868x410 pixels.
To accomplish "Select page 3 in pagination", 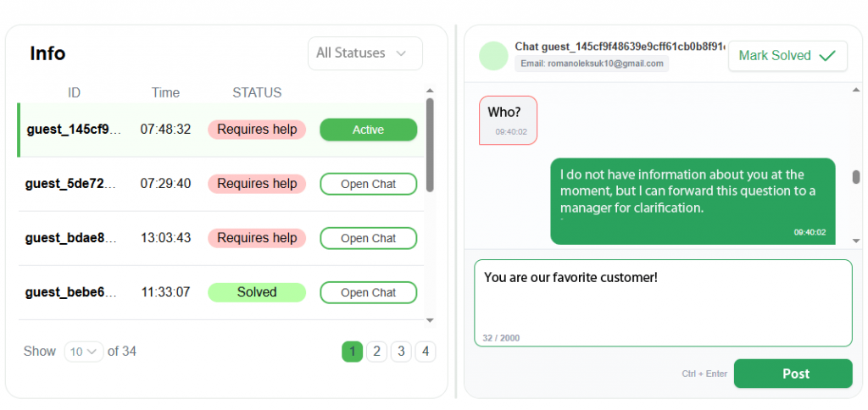I will 401,352.
